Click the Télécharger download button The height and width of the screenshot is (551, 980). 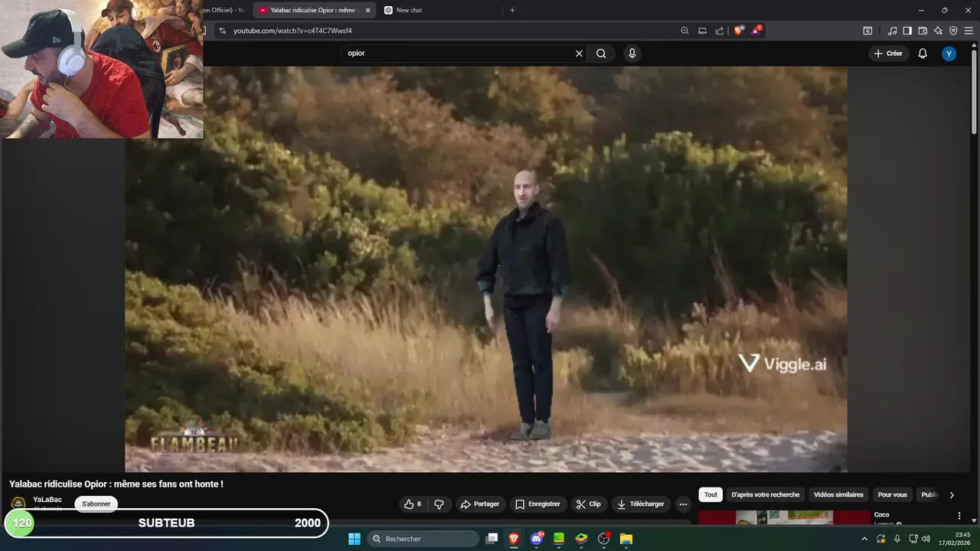641,504
